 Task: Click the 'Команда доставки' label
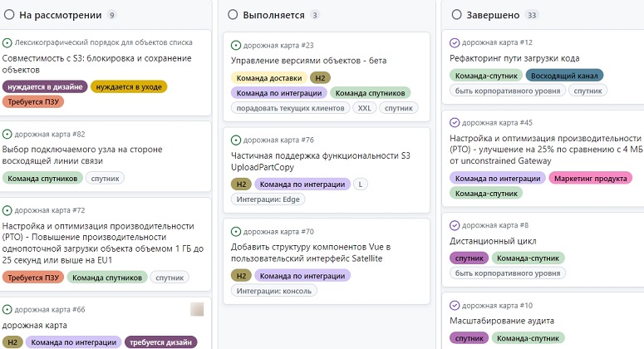(x=268, y=77)
